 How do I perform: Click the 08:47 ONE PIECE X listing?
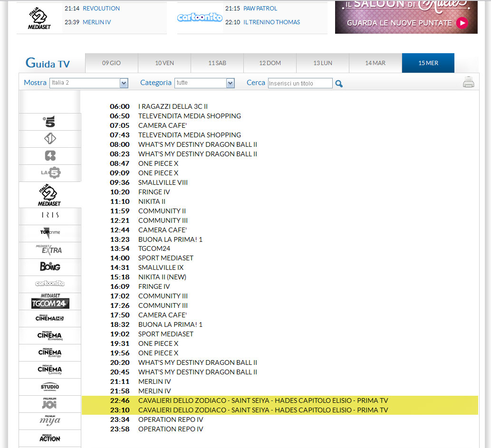[x=158, y=163]
